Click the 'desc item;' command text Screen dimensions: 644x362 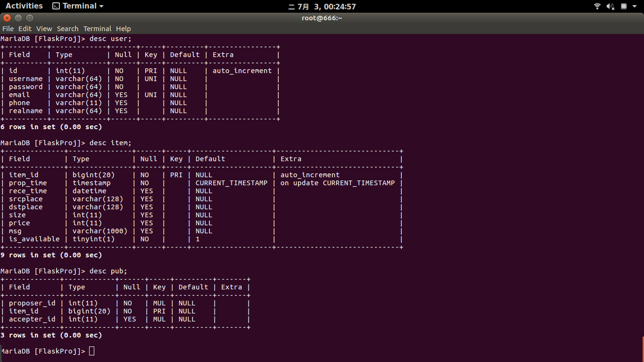110,143
